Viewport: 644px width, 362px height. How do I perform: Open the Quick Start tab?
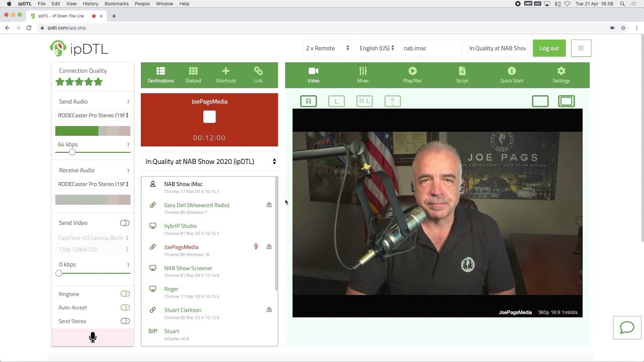512,75
